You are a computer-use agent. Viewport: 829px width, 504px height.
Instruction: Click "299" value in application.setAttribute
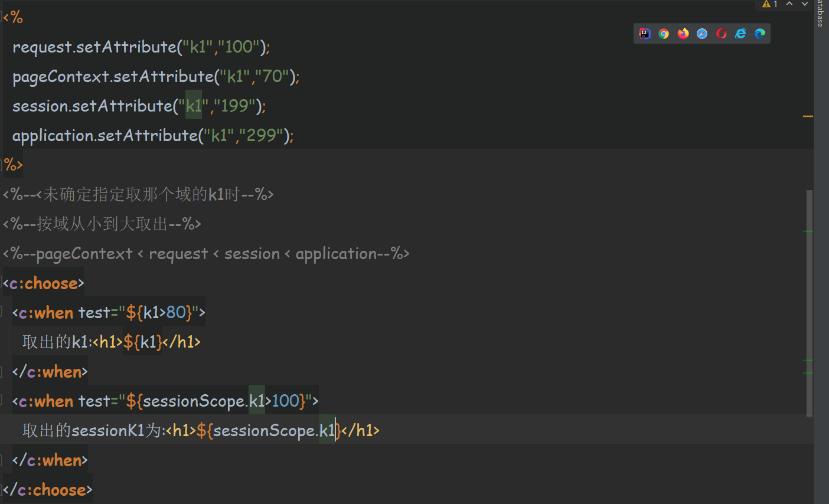coord(262,136)
